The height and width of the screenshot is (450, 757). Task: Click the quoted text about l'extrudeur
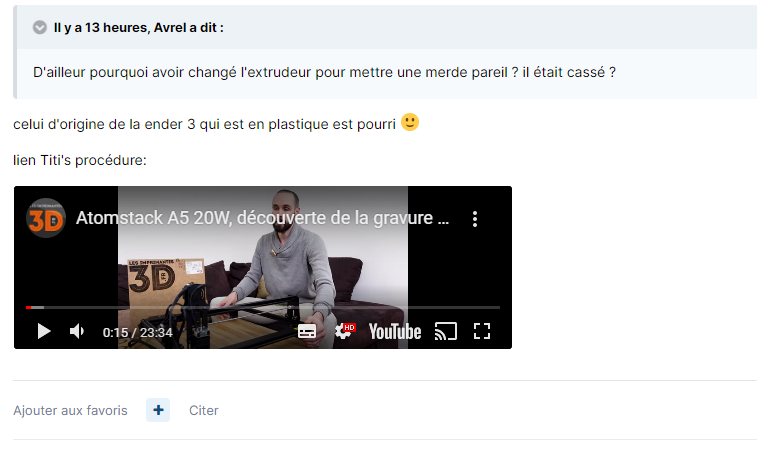click(x=324, y=72)
